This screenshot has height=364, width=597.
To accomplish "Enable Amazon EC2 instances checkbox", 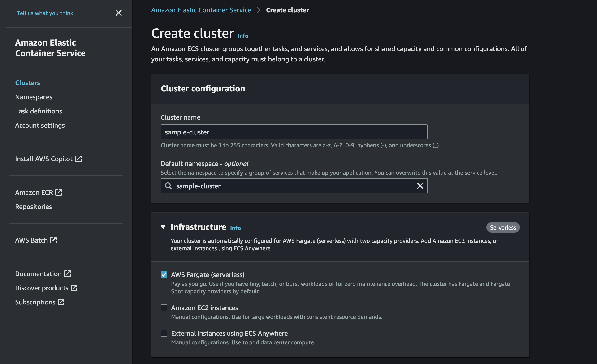I will [164, 308].
